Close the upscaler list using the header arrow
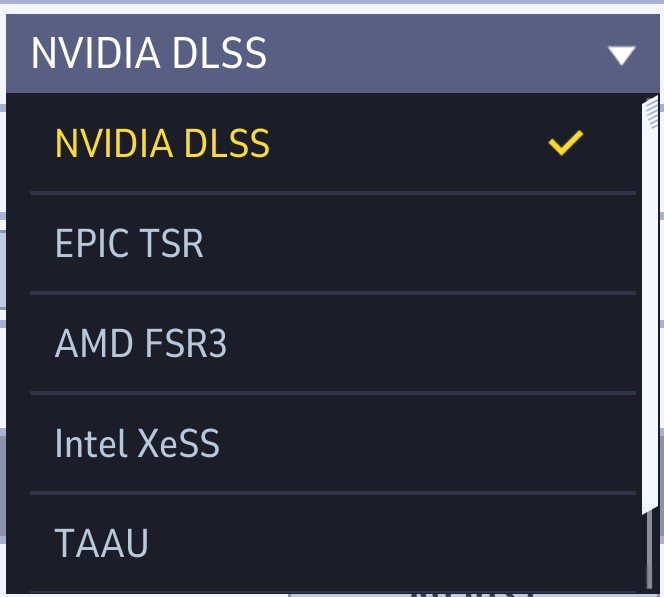 coord(622,55)
